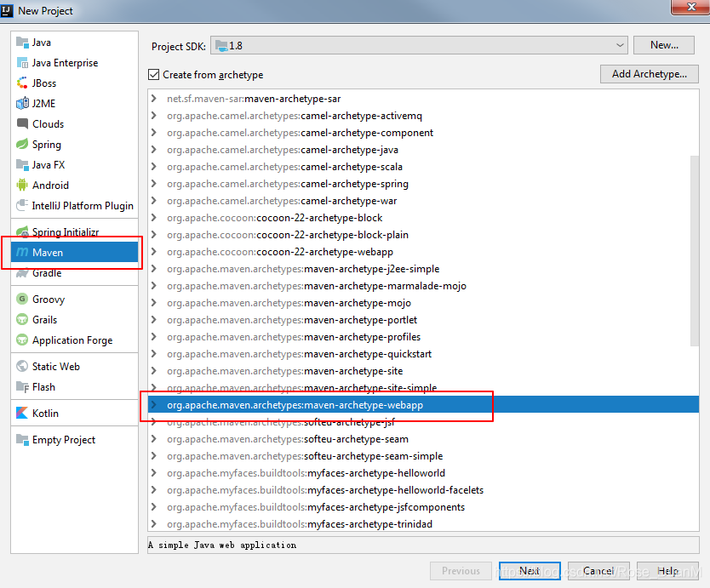This screenshot has width=710, height=588.
Task: Click the Java Enterprise icon
Action: [22, 62]
